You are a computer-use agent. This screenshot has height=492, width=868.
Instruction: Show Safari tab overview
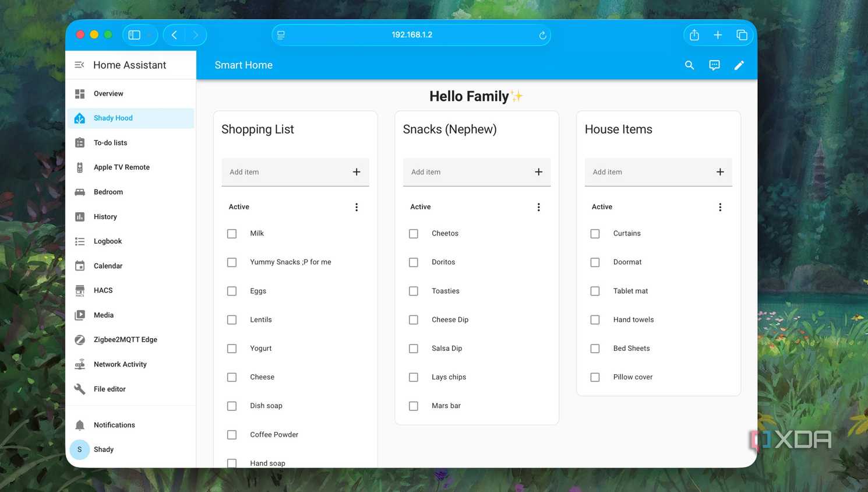(742, 35)
